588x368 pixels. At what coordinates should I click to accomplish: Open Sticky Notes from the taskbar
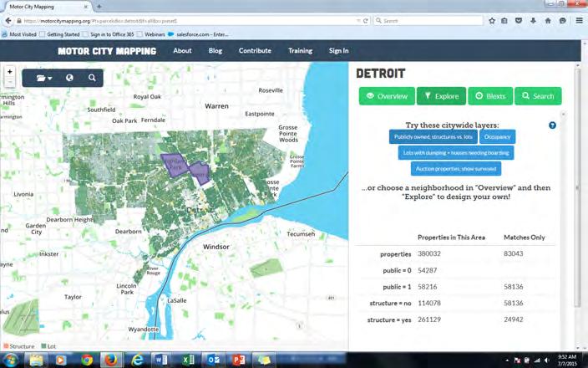264,360
